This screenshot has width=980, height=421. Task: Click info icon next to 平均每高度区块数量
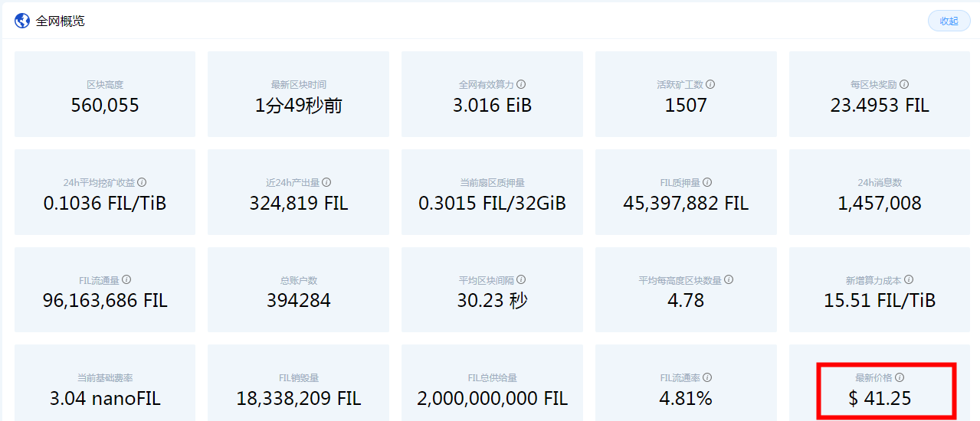(729, 280)
